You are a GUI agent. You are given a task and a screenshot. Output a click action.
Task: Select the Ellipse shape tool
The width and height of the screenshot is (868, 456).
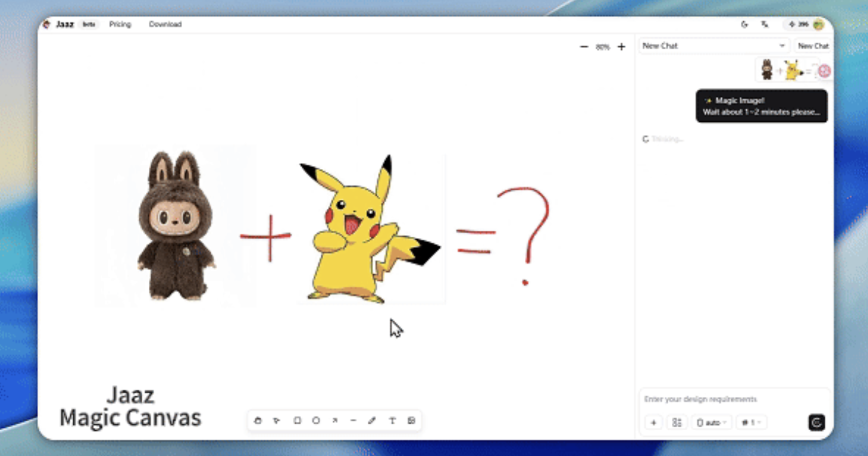(x=316, y=420)
